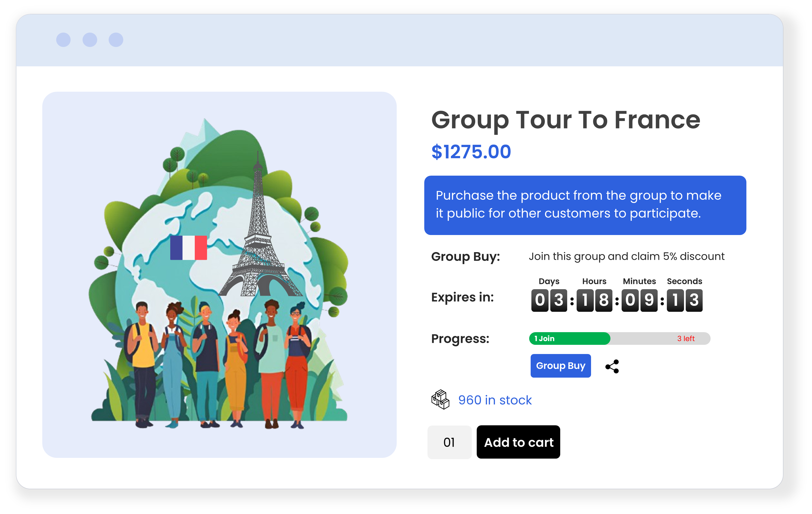Expand the Group Buy discount details
812x514 pixels.
point(466,257)
